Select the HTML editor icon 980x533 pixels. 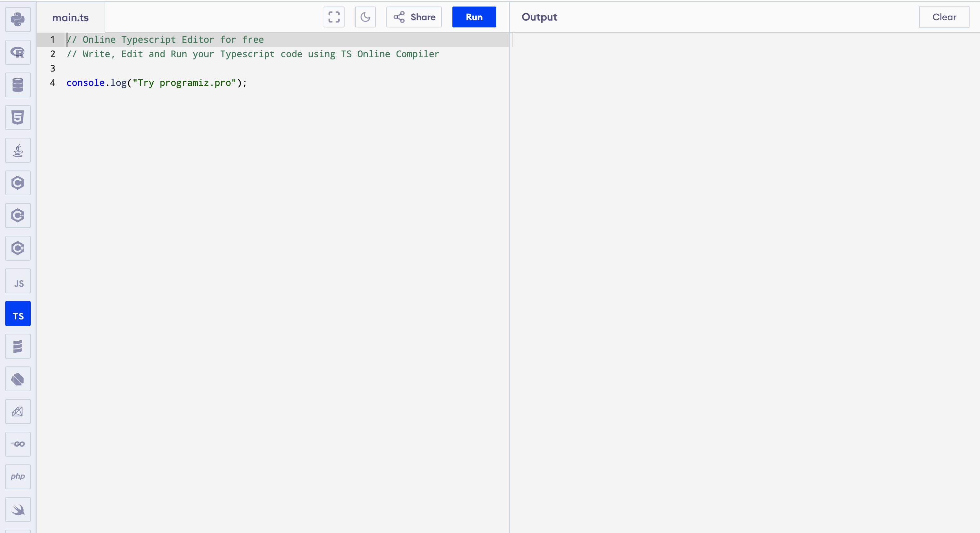coord(18,118)
